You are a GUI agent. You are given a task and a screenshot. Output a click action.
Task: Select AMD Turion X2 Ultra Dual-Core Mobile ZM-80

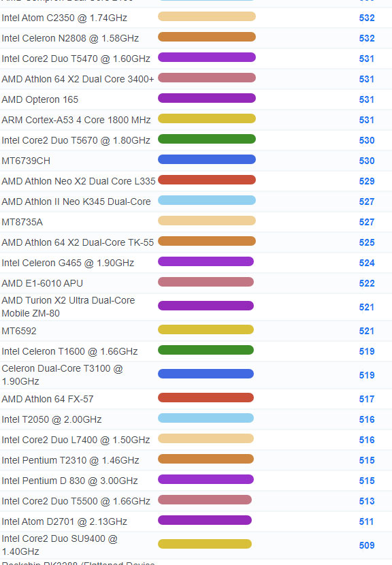click(68, 307)
